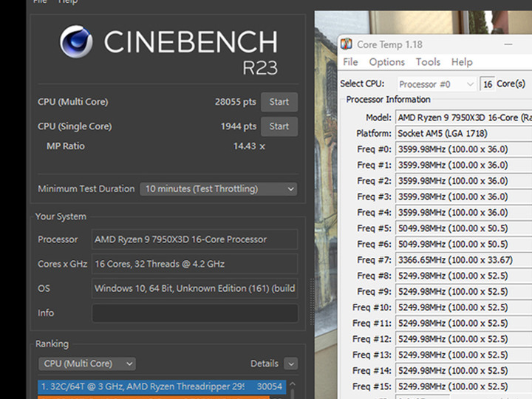Open the CPU (Multi Core) ranking dropdown

87,364
